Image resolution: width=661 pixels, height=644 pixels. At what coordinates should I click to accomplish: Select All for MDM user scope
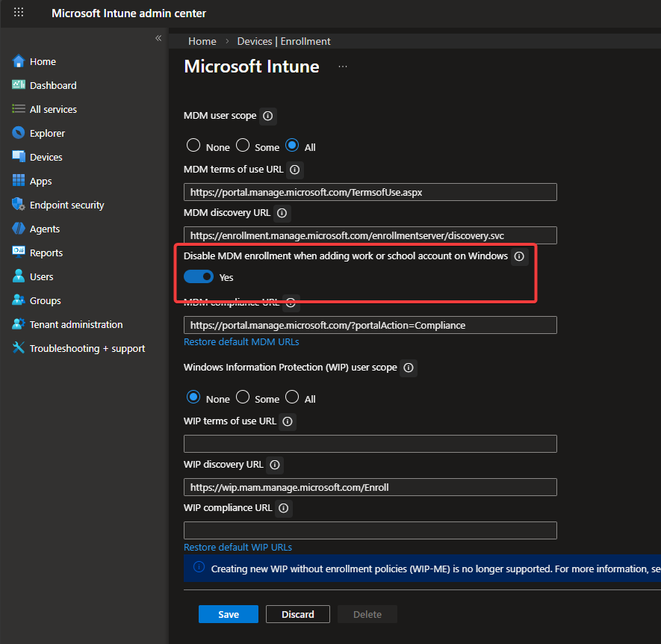coord(292,146)
